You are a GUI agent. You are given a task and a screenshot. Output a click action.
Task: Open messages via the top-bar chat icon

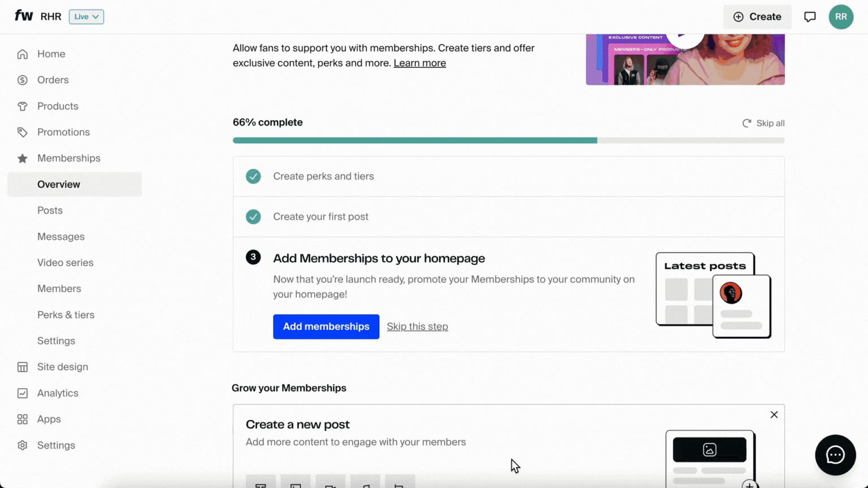click(x=810, y=16)
